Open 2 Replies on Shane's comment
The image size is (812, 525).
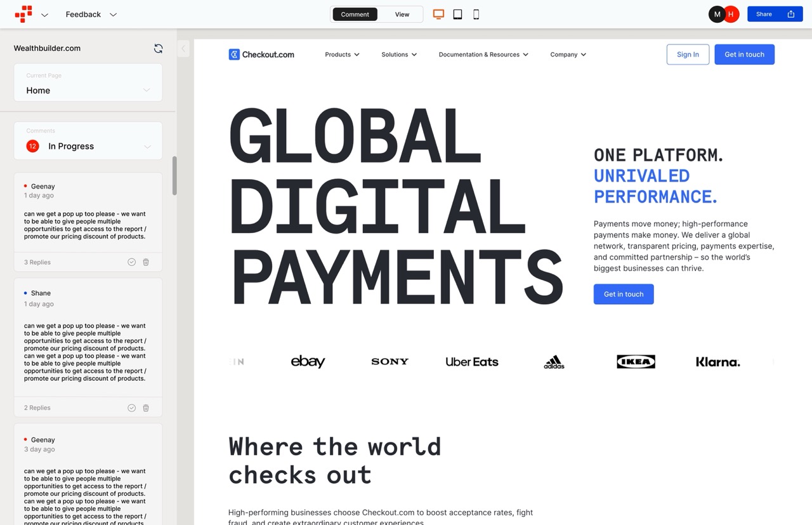click(37, 408)
